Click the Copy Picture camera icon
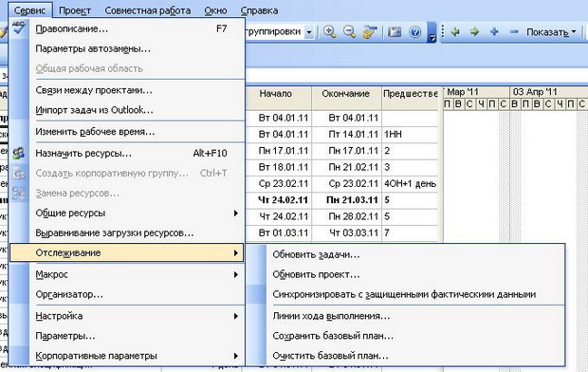The image size is (588, 372). pos(395,32)
